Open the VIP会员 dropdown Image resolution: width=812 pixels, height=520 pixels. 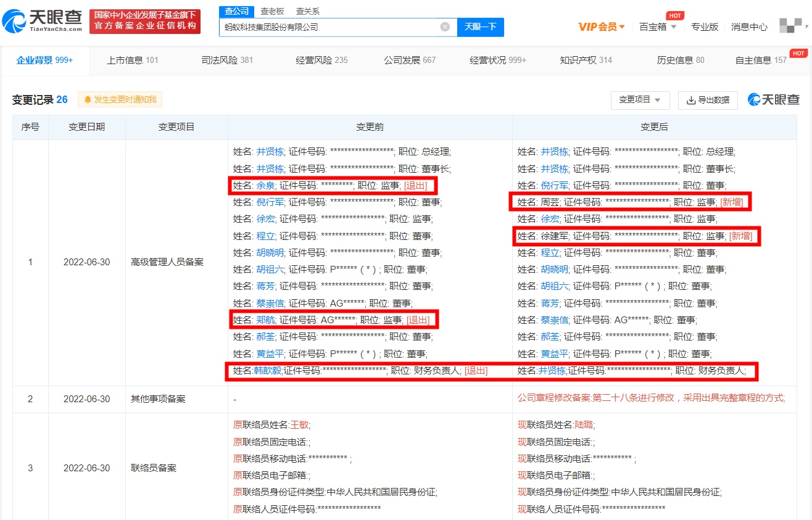(x=602, y=27)
